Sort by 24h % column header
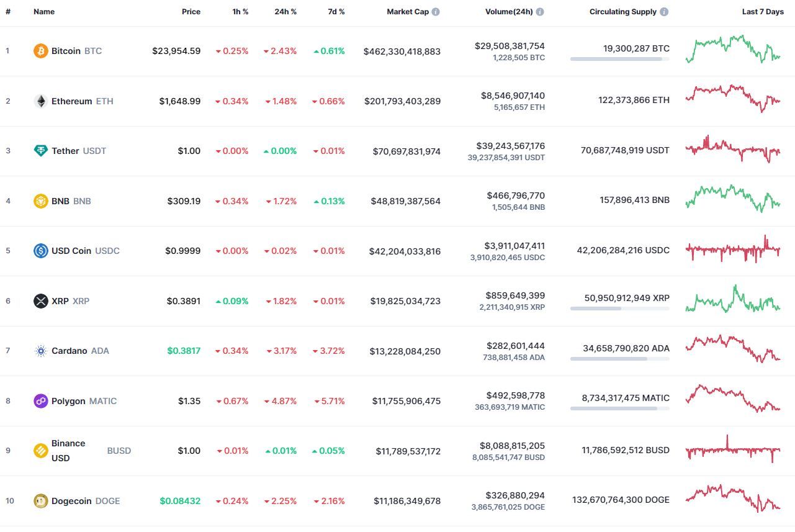The height and width of the screenshot is (532, 795). (285, 12)
